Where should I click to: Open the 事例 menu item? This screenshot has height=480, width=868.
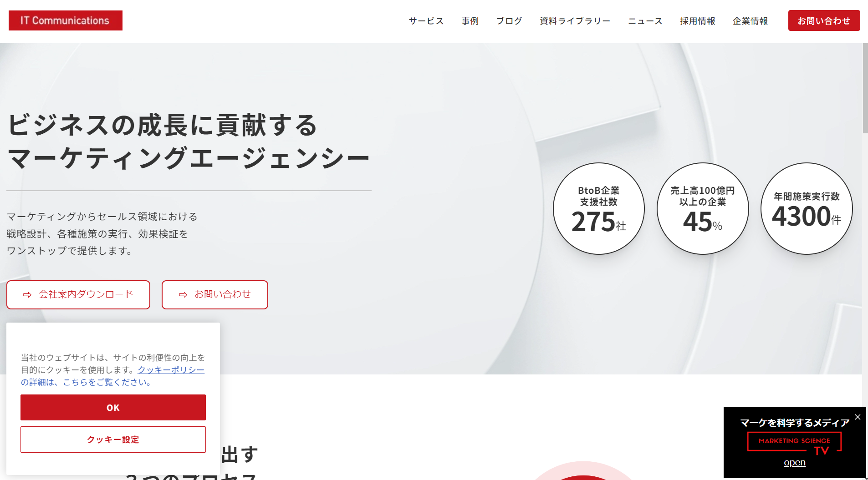(x=470, y=21)
